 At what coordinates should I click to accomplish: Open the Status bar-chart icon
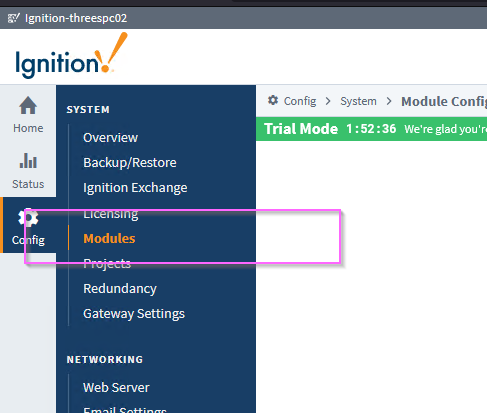tap(28, 160)
